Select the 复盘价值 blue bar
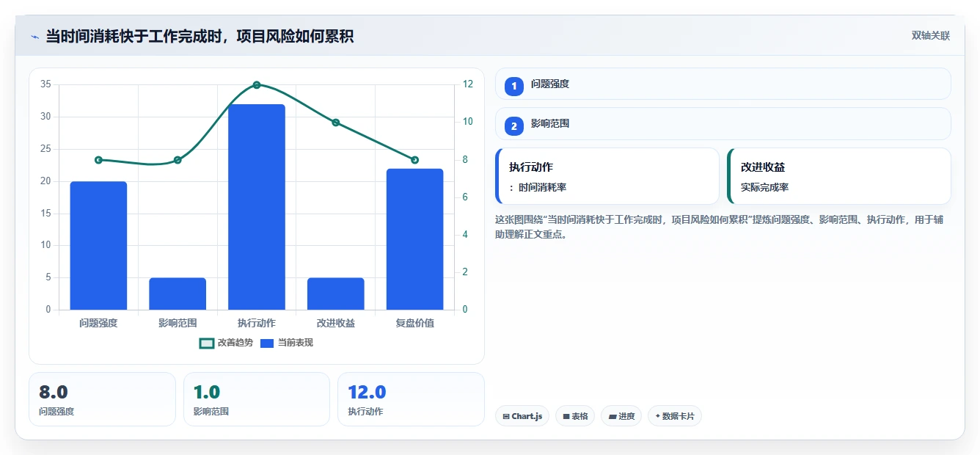The height and width of the screenshot is (455, 980). [x=414, y=239]
